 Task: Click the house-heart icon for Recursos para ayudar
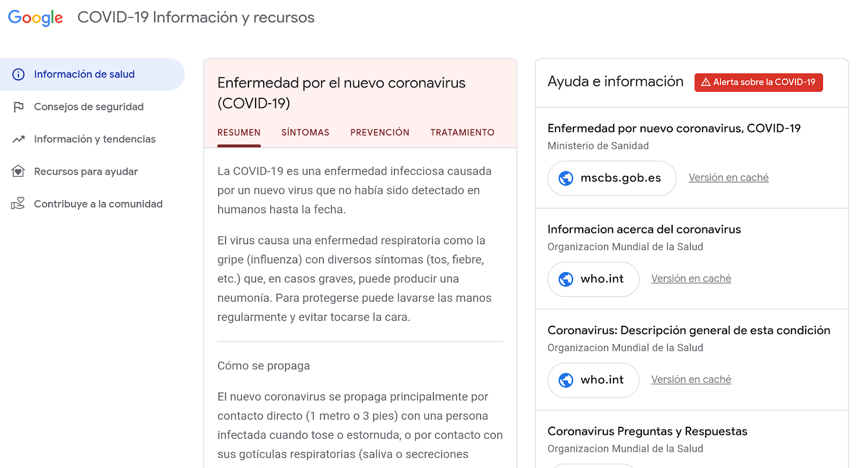(18, 172)
